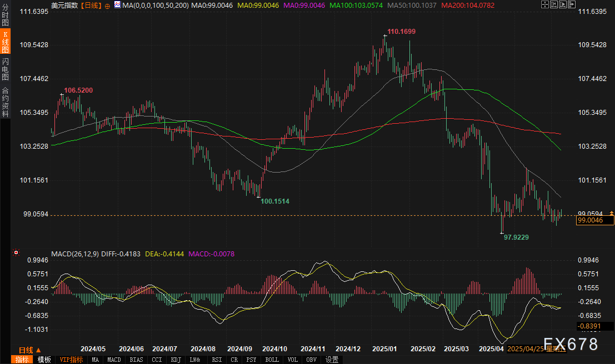Click the 110.1699 high price marker

click(x=402, y=32)
